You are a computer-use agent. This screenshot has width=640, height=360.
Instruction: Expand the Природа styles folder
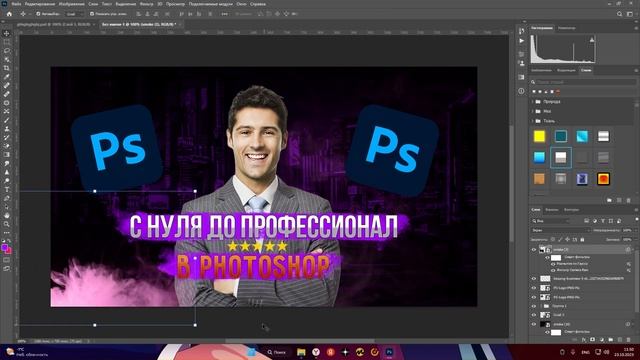click(x=533, y=102)
